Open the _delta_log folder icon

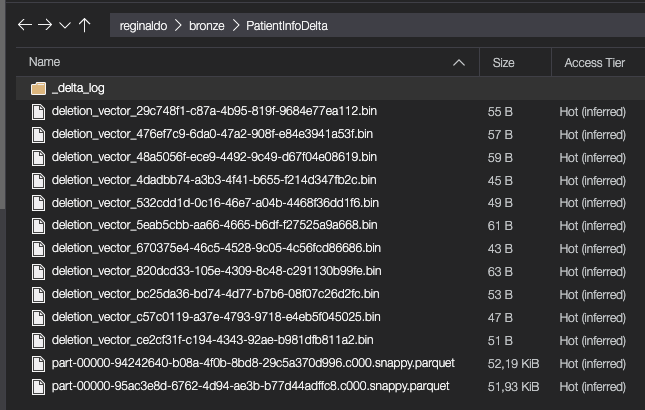38,88
